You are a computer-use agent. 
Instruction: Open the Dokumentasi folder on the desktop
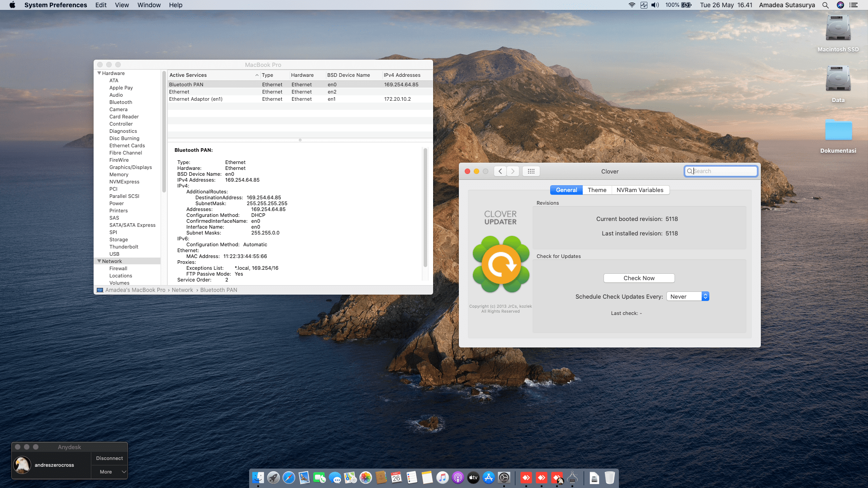(x=838, y=131)
